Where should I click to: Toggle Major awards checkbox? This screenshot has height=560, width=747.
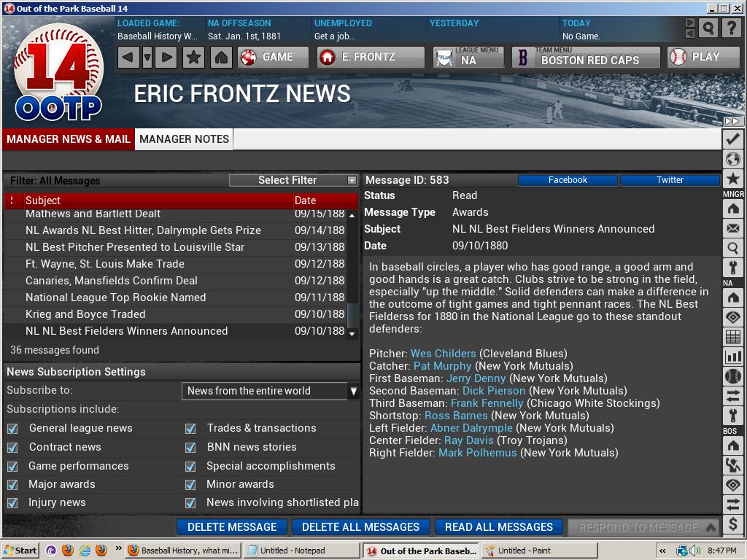[13, 485]
